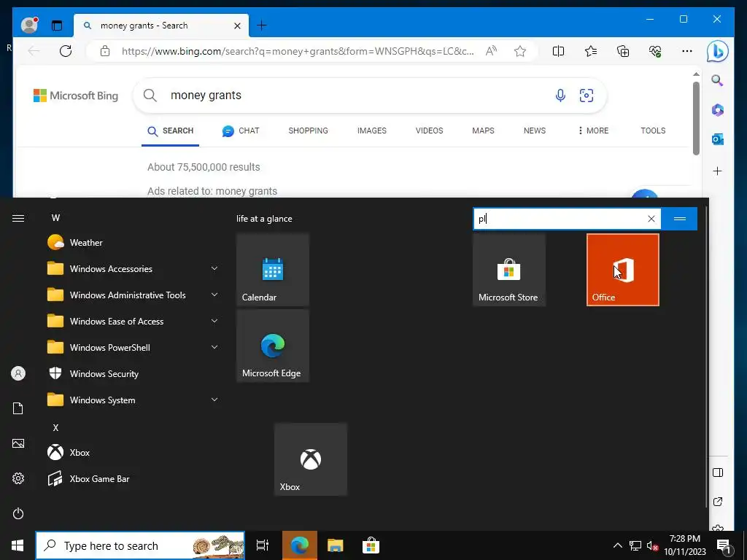Viewport: 747px width, 560px height.
Task: Open Bing search TOOLS
Action: (x=653, y=131)
